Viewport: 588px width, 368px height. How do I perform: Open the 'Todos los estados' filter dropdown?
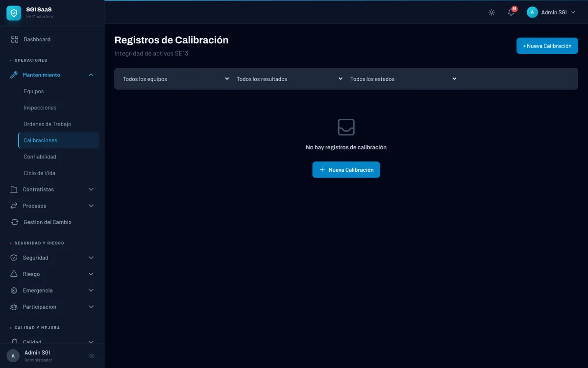(x=403, y=79)
